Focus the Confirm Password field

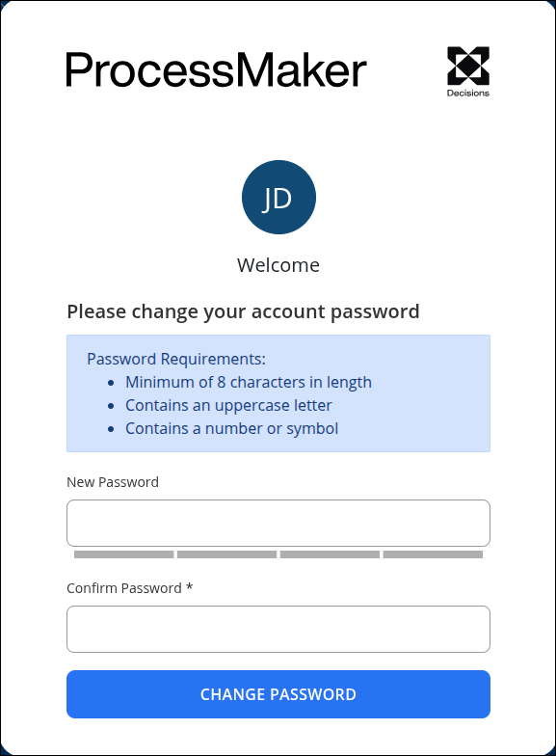[278, 629]
